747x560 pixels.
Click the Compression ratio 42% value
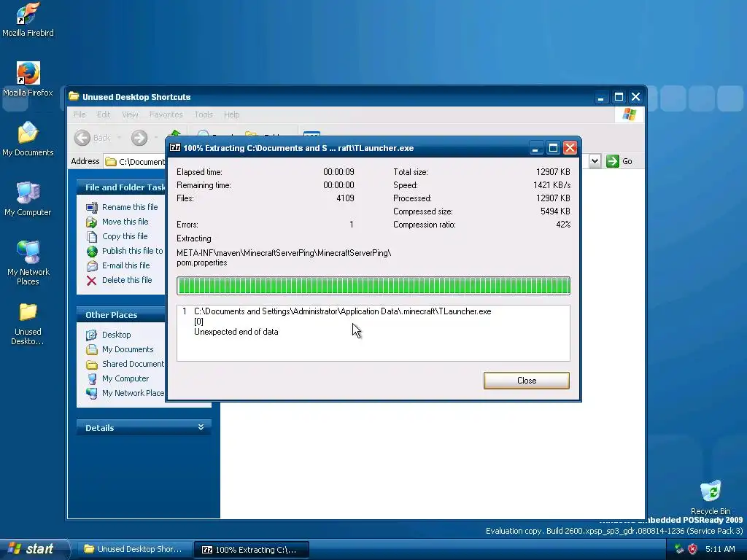(563, 225)
